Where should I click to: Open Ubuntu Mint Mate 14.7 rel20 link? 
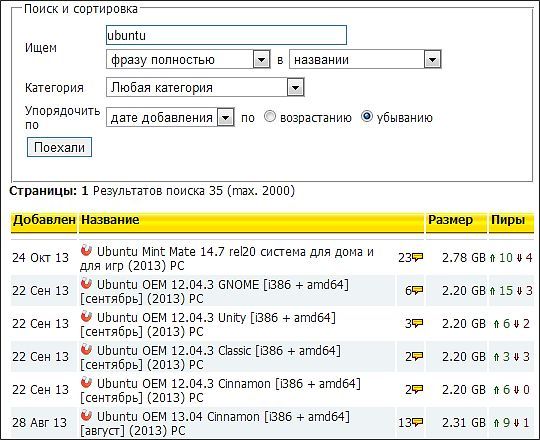227,259
